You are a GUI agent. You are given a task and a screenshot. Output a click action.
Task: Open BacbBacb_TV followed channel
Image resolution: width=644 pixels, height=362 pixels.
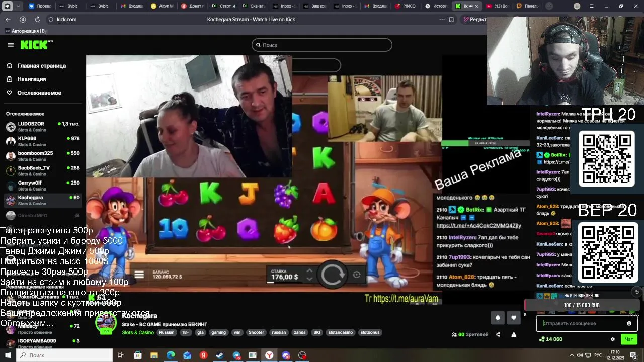point(42,170)
